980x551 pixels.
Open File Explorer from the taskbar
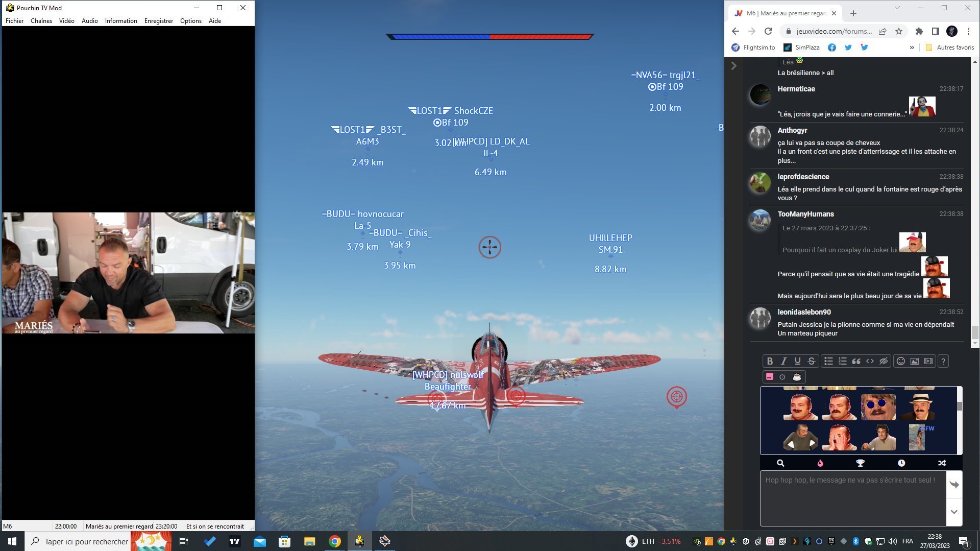(x=309, y=541)
